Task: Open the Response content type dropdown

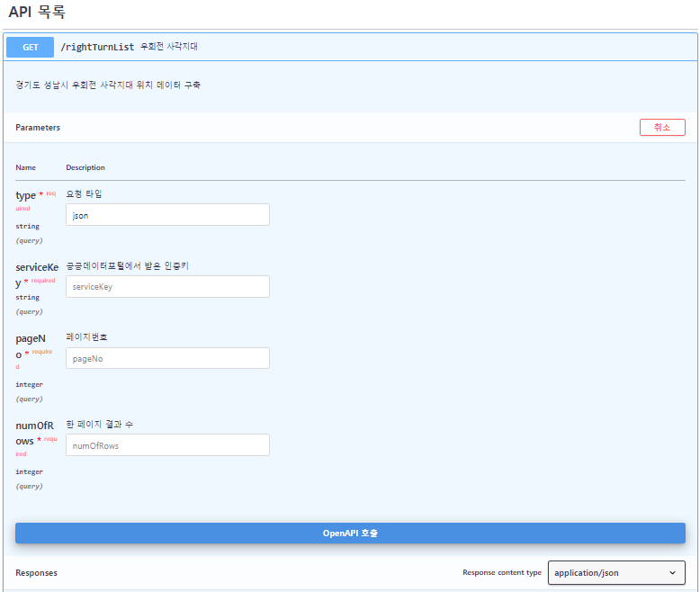Action: 616,572
